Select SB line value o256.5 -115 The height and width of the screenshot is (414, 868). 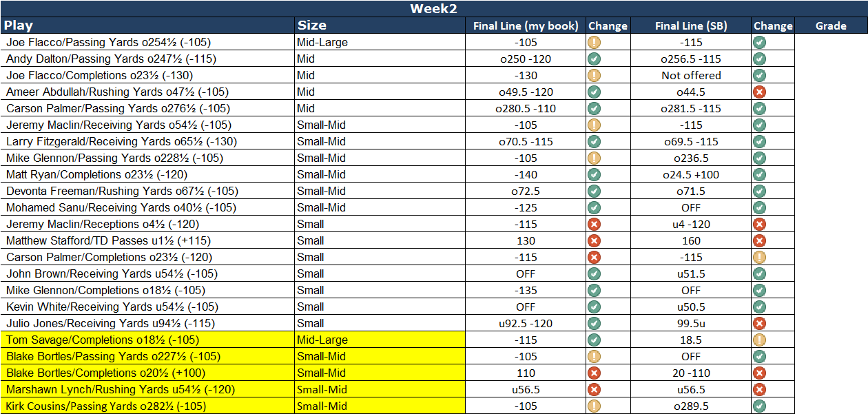691,59
